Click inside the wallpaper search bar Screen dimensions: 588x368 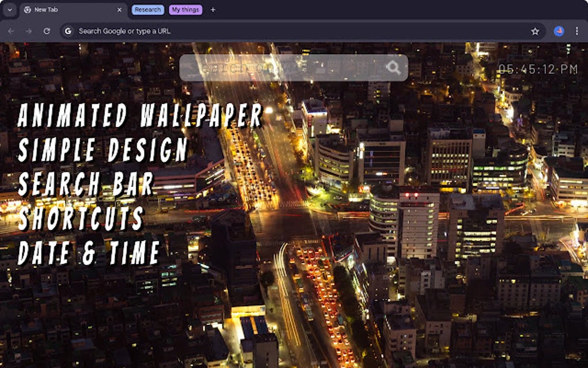point(277,67)
